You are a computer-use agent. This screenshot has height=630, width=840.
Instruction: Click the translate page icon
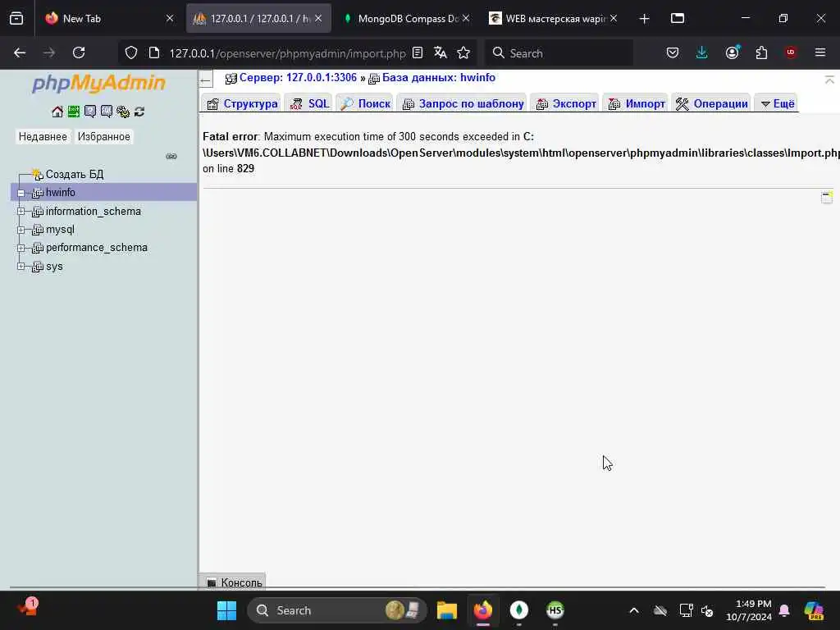point(441,52)
